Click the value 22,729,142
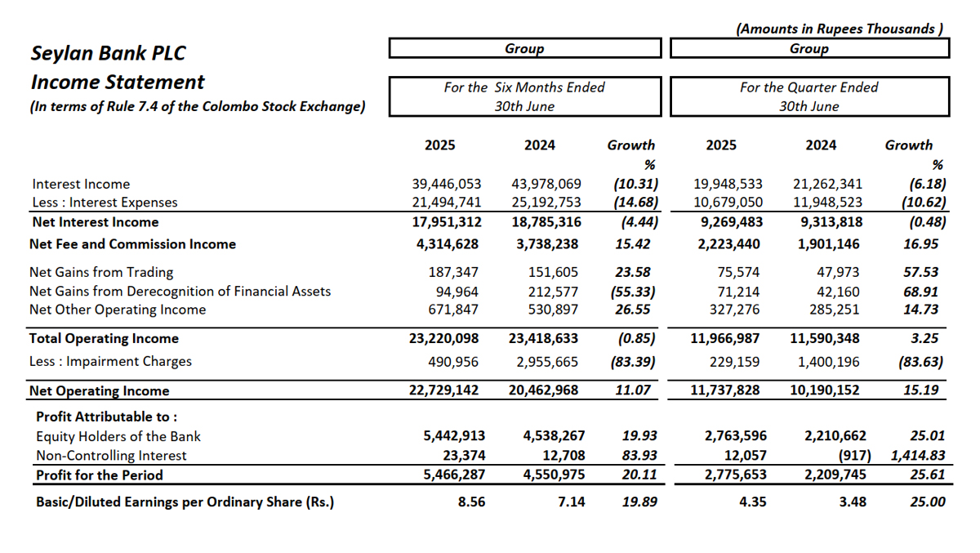 (444, 390)
